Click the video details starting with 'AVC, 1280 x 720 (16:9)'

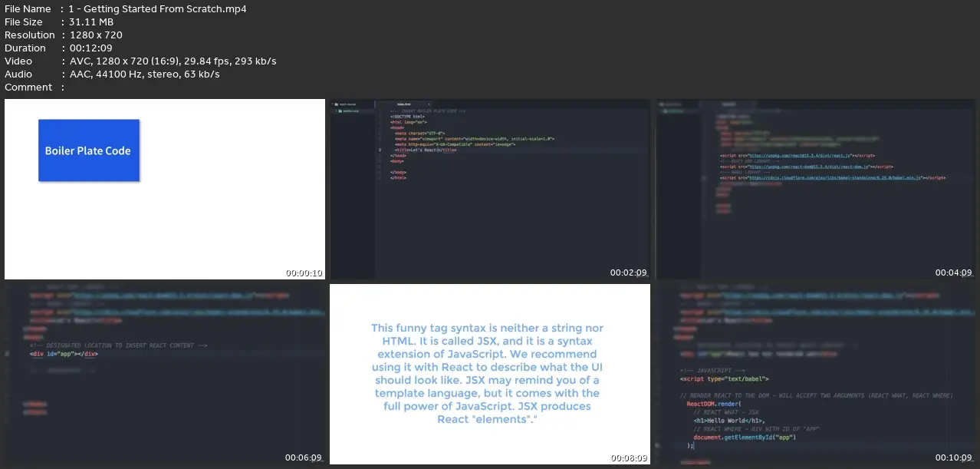click(x=173, y=61)
